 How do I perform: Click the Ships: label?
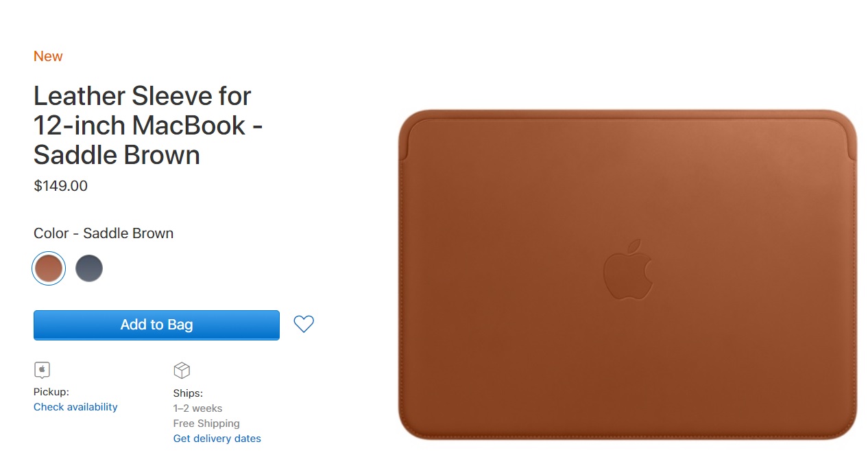tap(188, 393)
